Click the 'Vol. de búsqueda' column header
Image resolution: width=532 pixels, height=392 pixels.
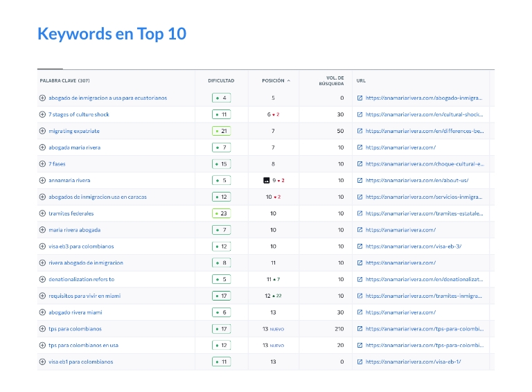[331, 81]
